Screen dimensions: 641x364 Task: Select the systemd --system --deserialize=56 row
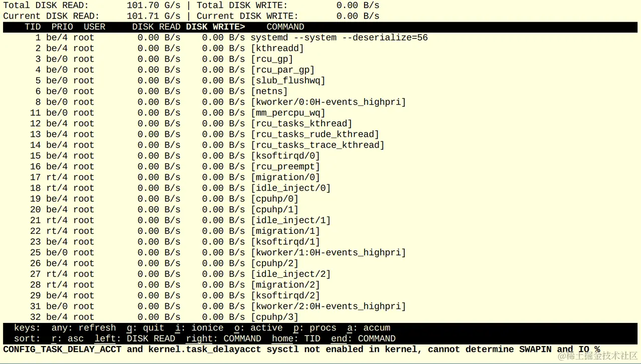pyautogui.click(x=320, y=38)
